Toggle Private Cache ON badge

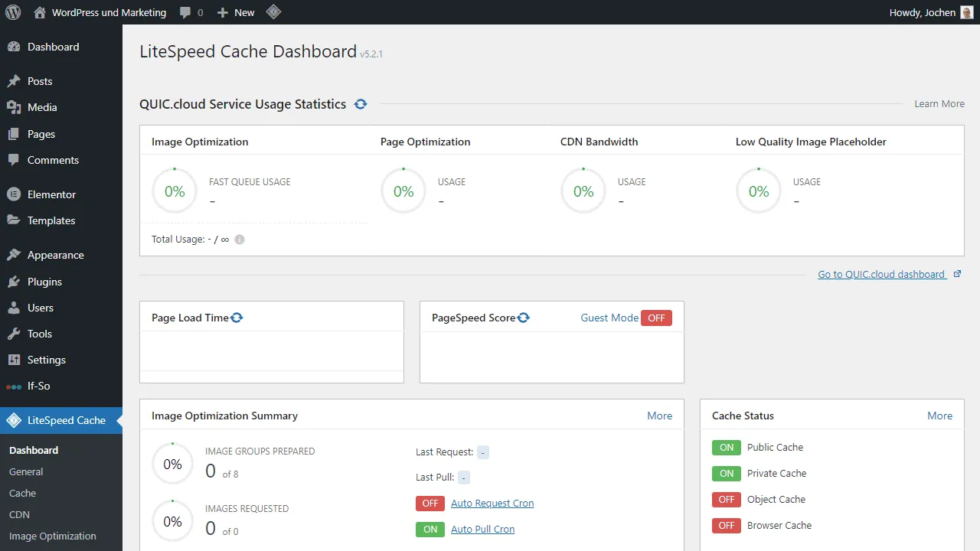[727, 473]
